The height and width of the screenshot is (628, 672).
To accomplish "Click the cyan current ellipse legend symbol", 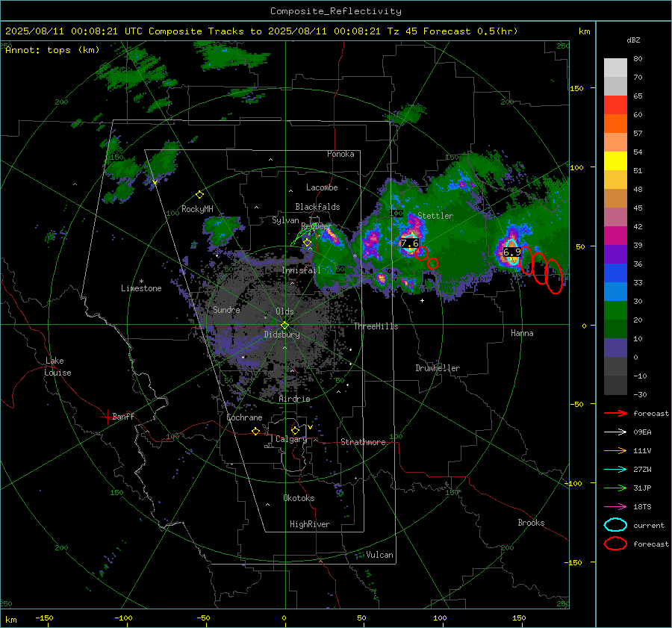I will pyautogui.click(x=615, y=525).
